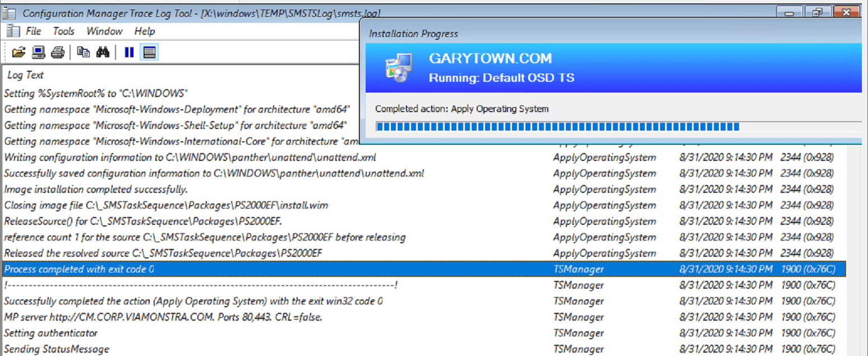Connect to a remote computer's logs
This screenshot has width=868, height=356.
pos(37,52)
